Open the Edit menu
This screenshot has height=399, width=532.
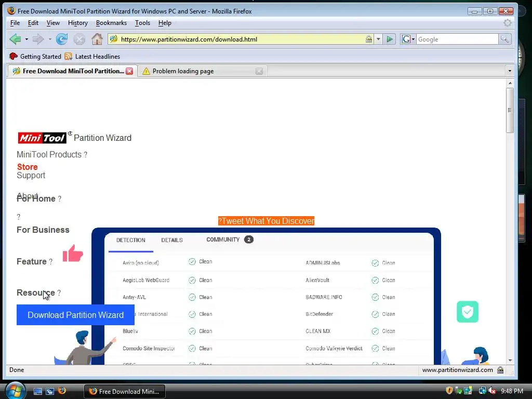pyautogui.click(x=33, y=23)
